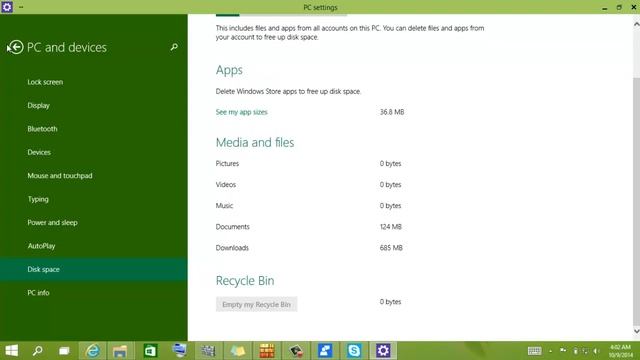640x360 pixels.
Task: Open the sticky notes taskbar icon
Action: coord(238,351)
